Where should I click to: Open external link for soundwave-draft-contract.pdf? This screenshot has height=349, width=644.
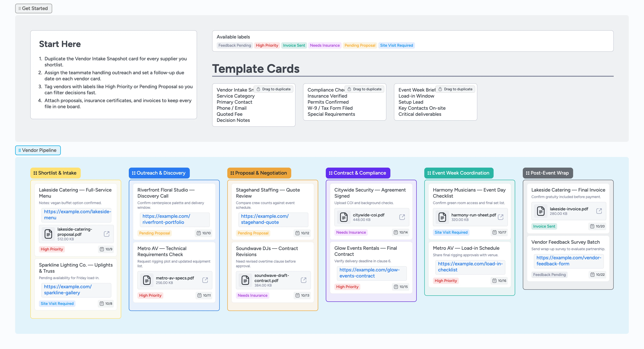[x=304, y=280]
